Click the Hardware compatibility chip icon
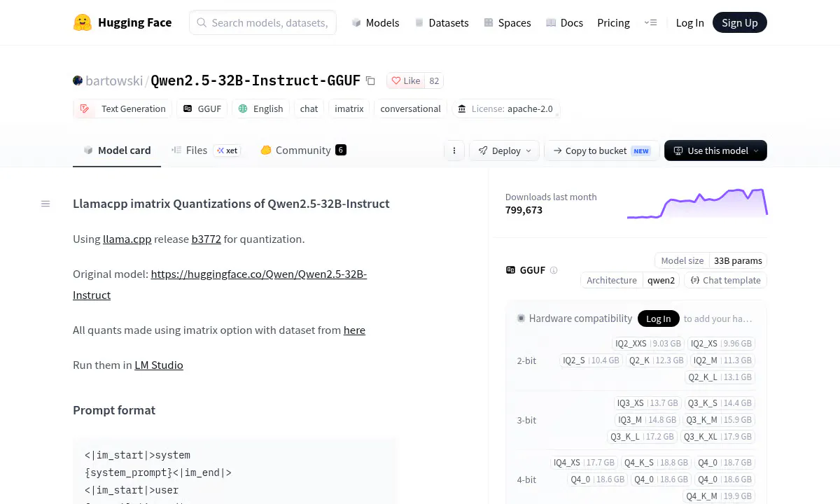 click(521, 318)
